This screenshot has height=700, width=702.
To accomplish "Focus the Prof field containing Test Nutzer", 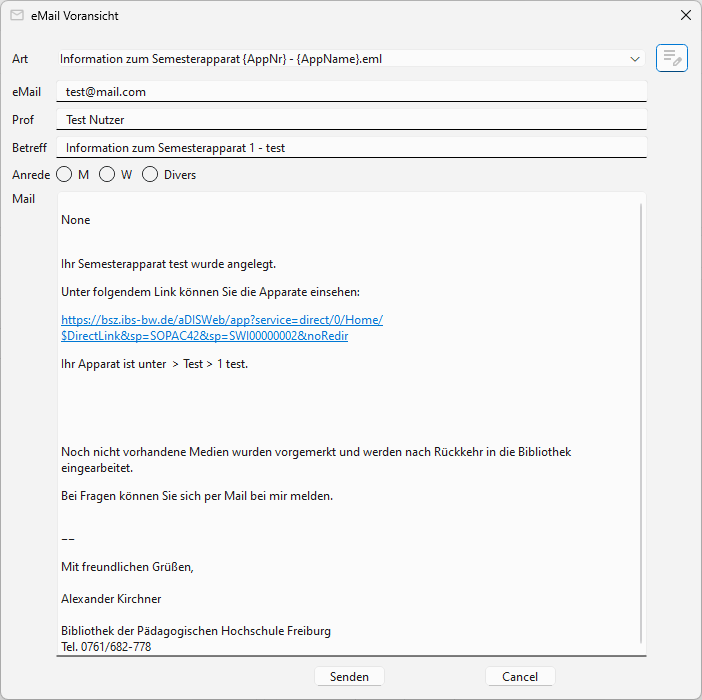I will pos(350,120).
